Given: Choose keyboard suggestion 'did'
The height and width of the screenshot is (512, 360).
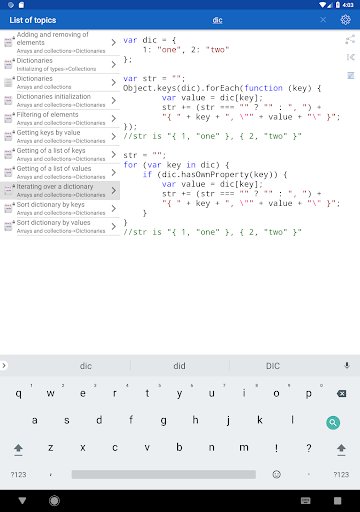Looking at the screenshot, I should [x=179, y=366].
